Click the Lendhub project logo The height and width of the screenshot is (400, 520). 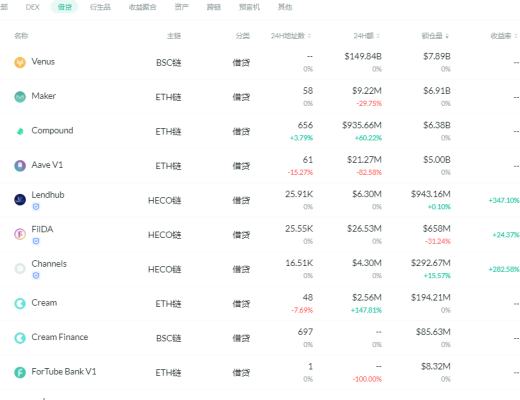20,200
